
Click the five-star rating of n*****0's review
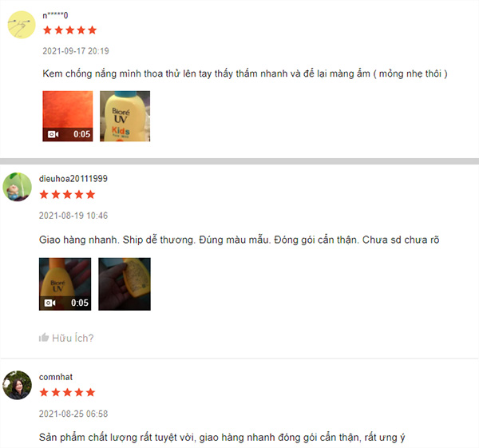(x=69, y=30)
